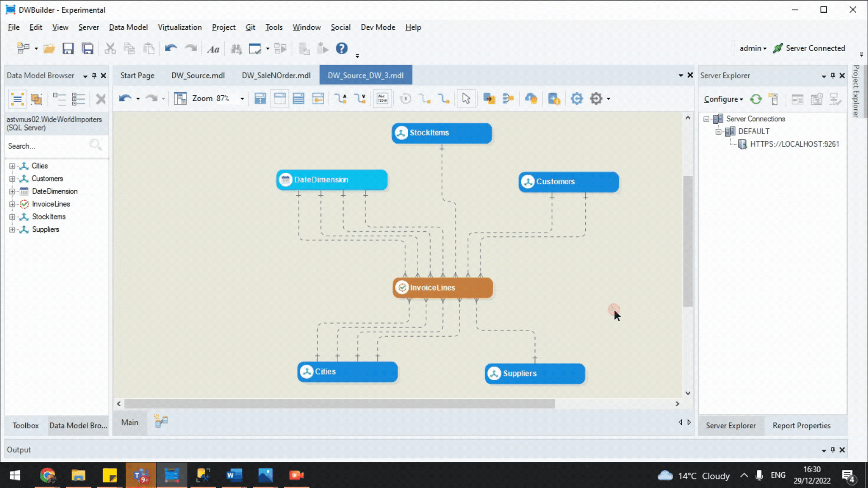Click the open folder icon
This screenshot has width=868, height=488.
[x=49, y=48]
